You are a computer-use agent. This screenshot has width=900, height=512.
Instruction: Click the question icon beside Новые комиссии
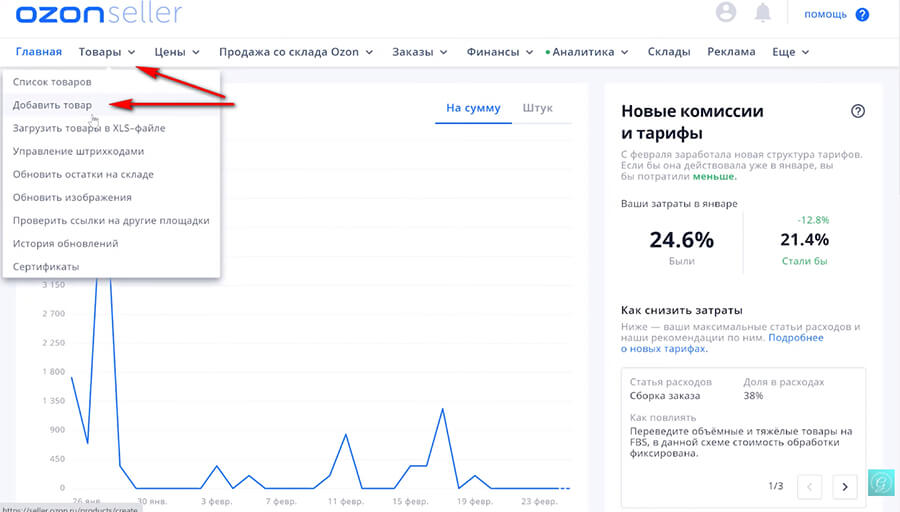(x=857, y=111)
